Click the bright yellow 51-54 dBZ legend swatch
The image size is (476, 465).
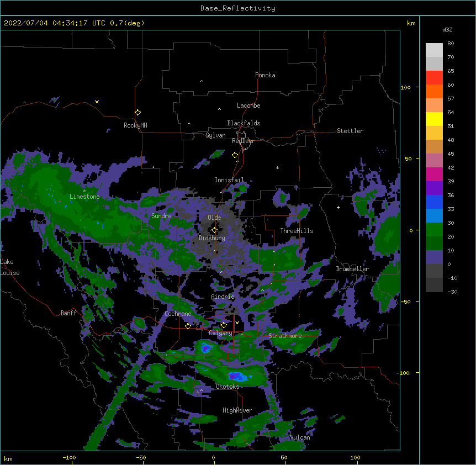tap(434, 119)
